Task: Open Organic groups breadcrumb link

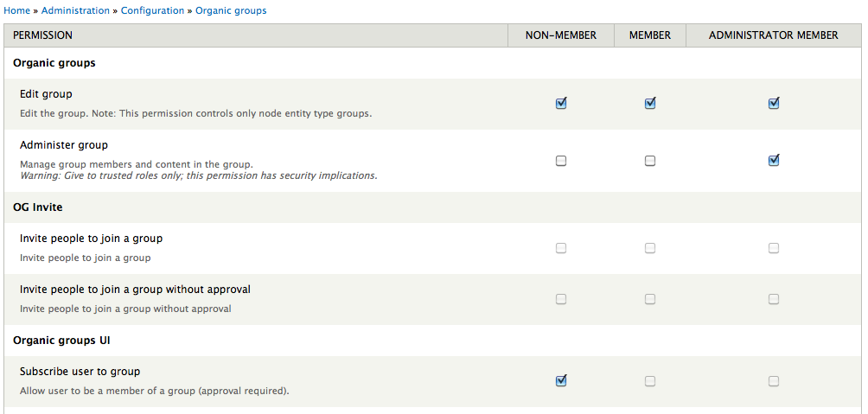Action: (x=231, y=10)
